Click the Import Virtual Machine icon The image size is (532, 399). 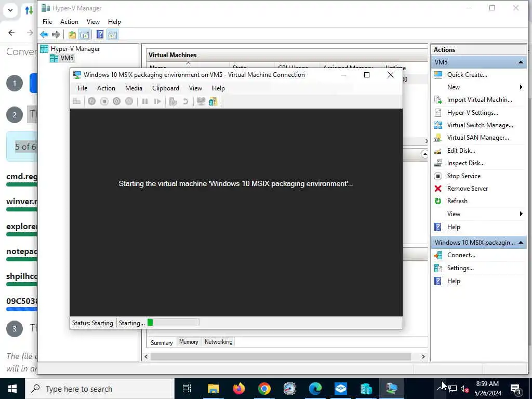point(438,100)
